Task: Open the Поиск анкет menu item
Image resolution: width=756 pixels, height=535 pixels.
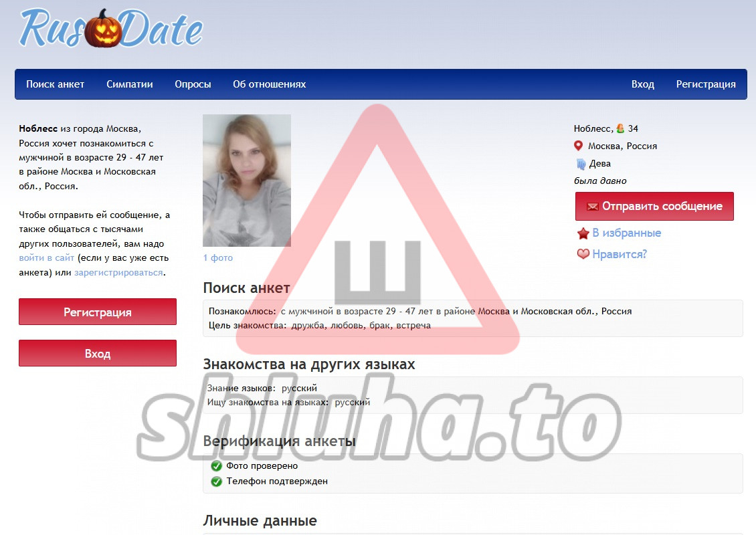Action: pos(56,84)
